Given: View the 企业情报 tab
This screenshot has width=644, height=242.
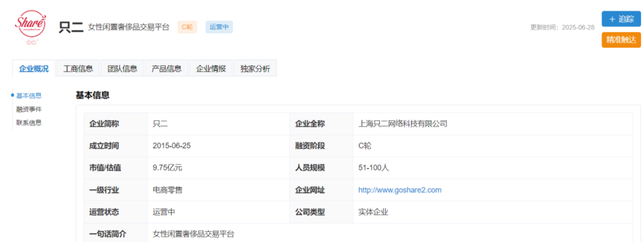Looking at the screenshot, I should coord(211,69).
